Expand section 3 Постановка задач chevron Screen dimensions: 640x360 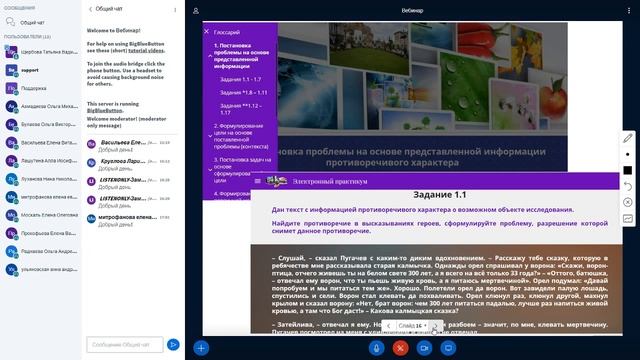pos(210,170)
